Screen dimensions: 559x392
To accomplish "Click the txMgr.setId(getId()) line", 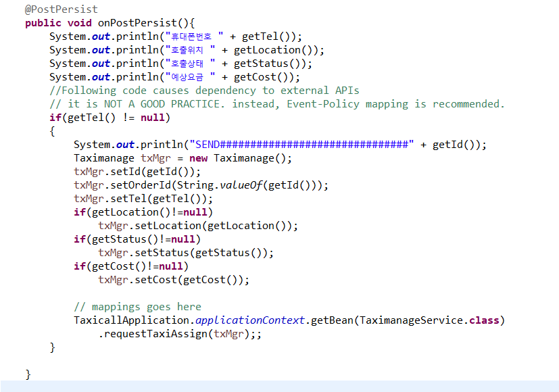I will point(137,172).
